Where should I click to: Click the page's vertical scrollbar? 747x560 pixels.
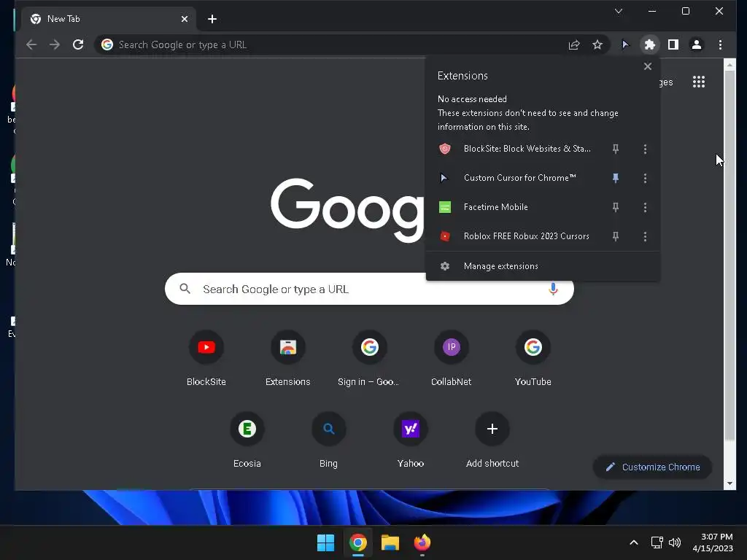point(729,256)
